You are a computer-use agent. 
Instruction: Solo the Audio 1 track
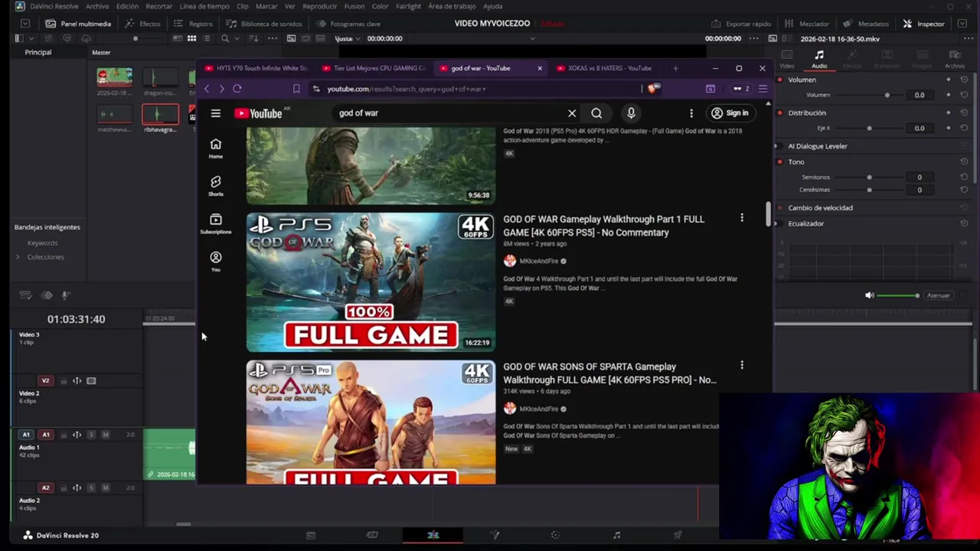pos(91,435)
